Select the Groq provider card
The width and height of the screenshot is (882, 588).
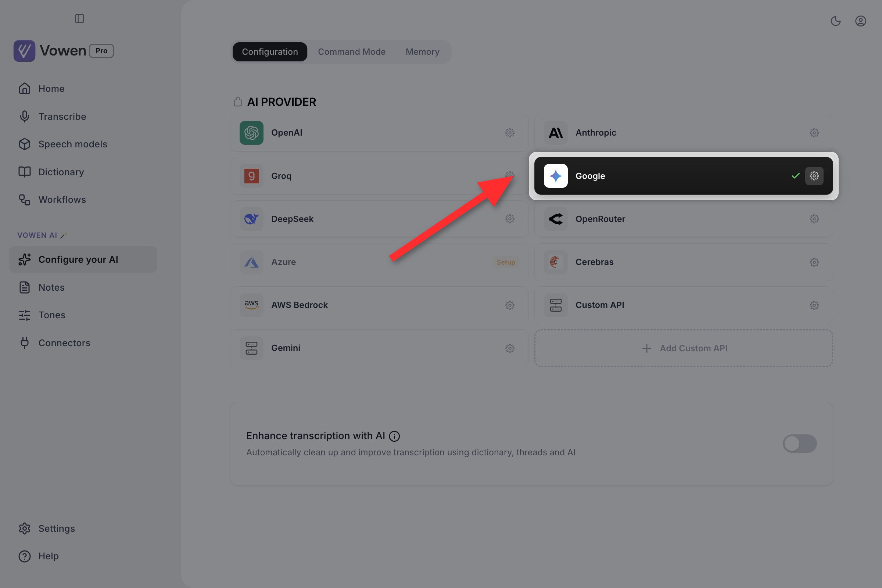tap(379, 176)
